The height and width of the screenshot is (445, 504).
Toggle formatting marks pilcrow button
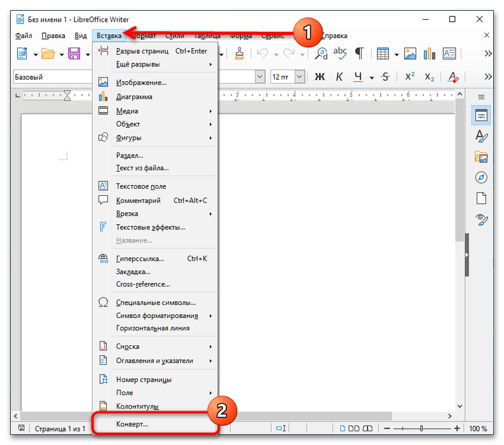click(359, 53)
